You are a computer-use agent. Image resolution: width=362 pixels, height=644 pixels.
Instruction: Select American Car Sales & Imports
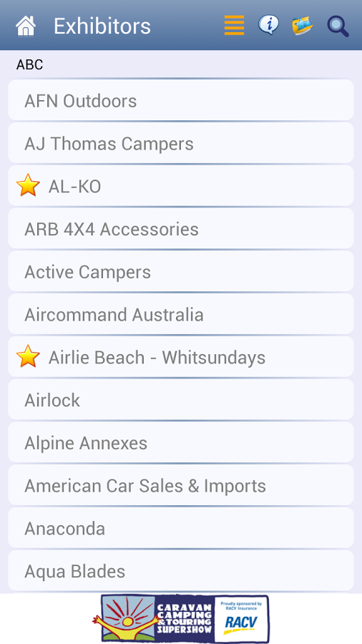pyautogui.click(x=181, y=484)
